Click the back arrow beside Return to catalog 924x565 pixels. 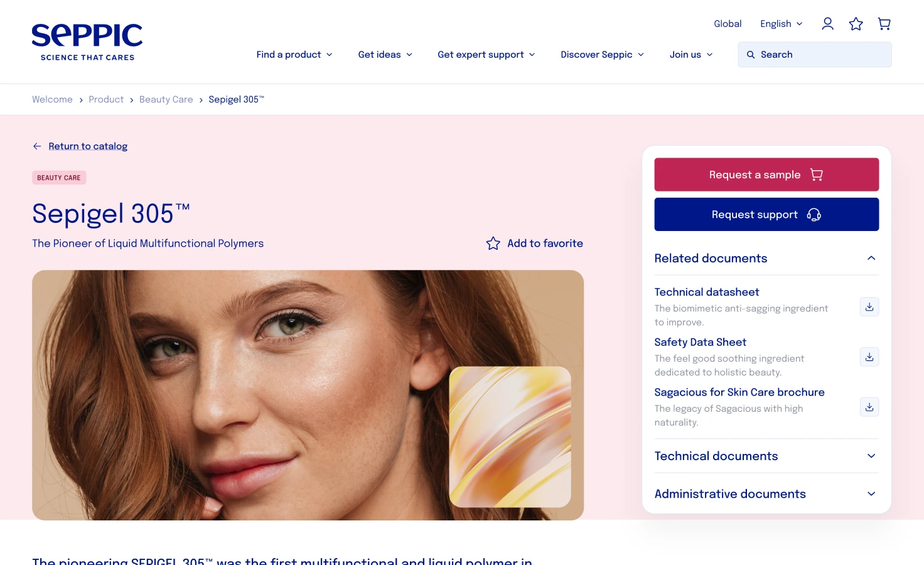tap(37, 146)
